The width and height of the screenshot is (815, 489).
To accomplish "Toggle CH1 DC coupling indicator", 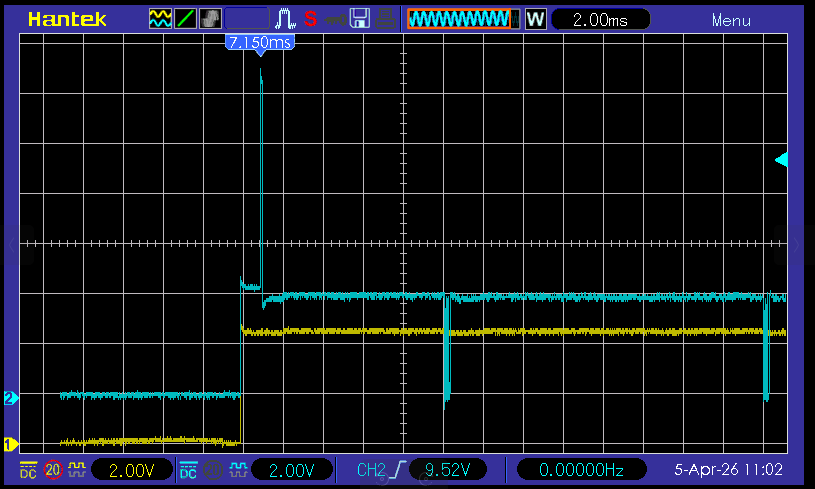I will [x=29, y=469].
